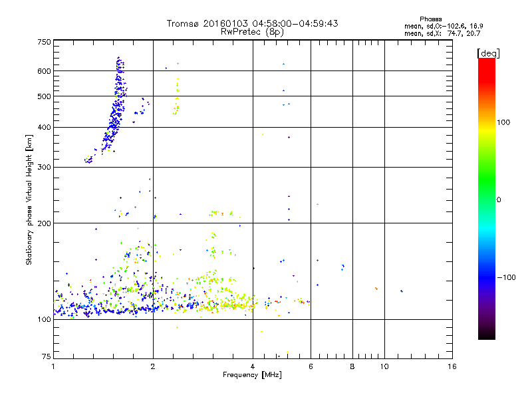
Task: Click the x-axis tick label '16'
Action: point(452,366)
